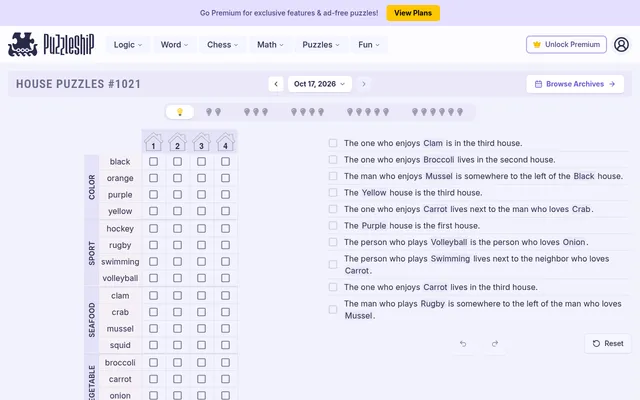Viewport: 640px width, 400px height.
Task: Open the Puzzleship logo home link
Action: 51,44
